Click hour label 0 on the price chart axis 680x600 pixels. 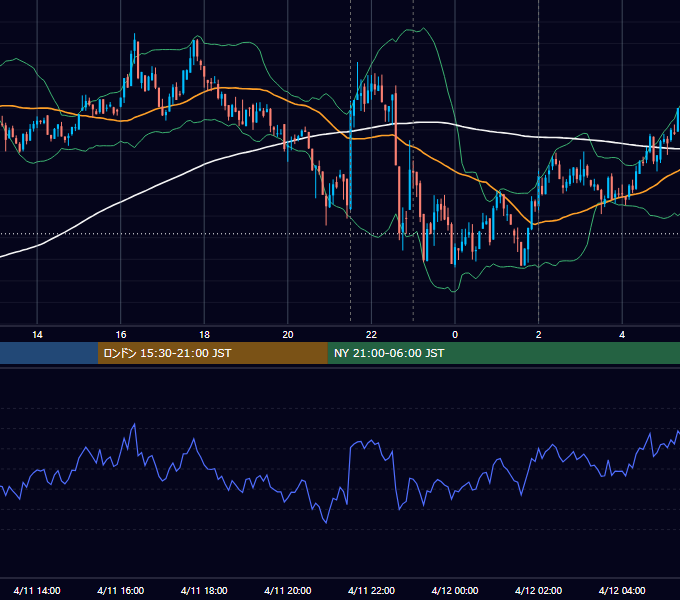click(x=455, y=335)
